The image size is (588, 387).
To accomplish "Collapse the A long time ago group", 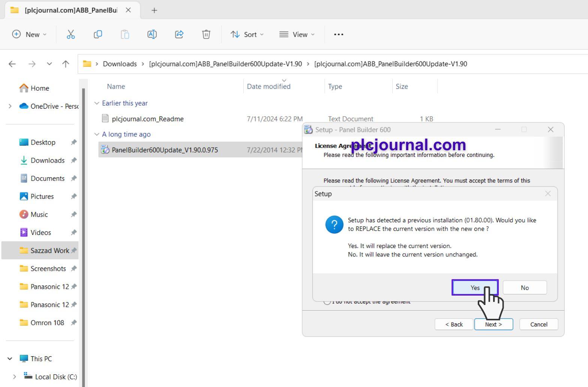I will click(97, 134).
